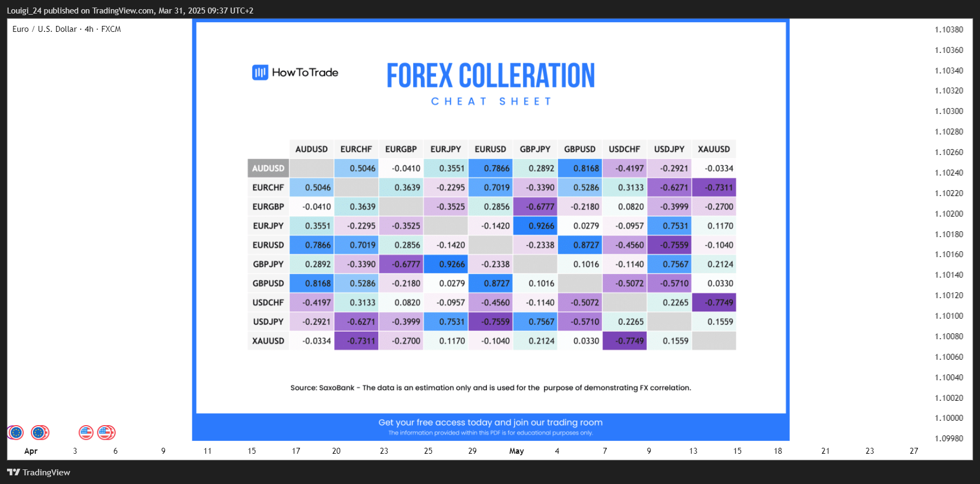Click -0.7749 in the USDCHF row
Screen dimensions: 980x484
pyautogui.click(x=714, y=302)
